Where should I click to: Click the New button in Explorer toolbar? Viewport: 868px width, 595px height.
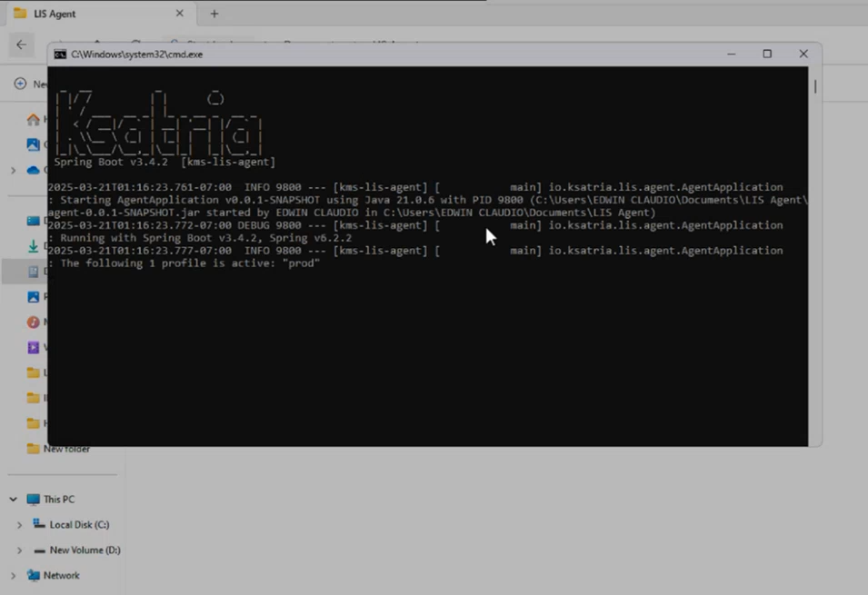[29, 84]
